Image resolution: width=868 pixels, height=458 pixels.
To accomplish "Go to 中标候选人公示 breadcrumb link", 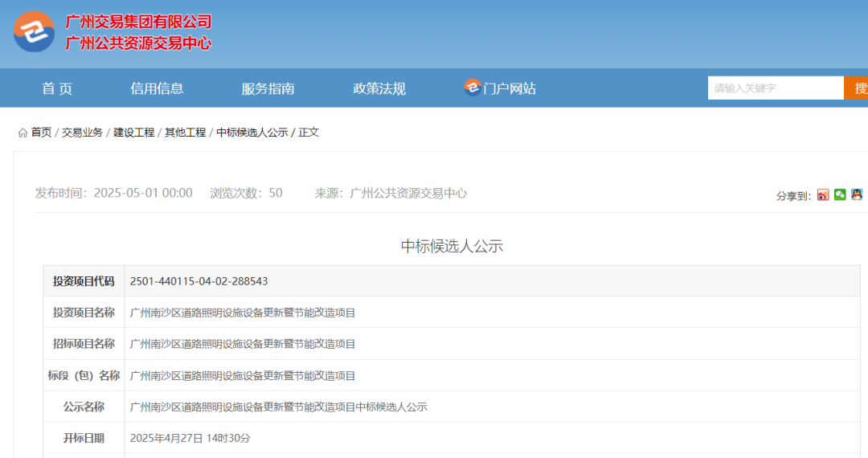I will click(252, 133).
